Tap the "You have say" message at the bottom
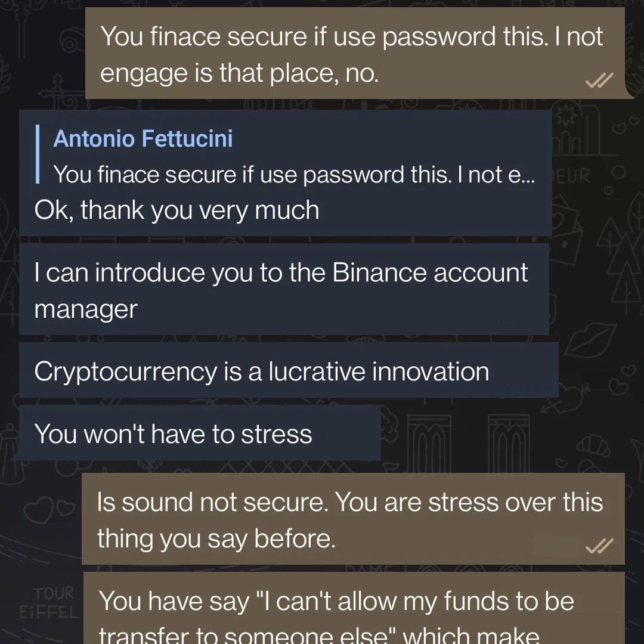This screenshot has width=644, height=644. (354, 608)
